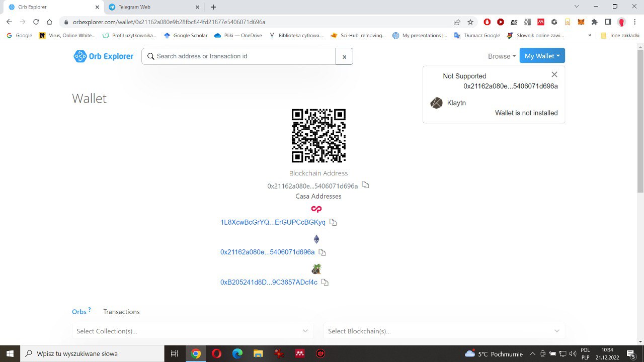Viewport: 644px width, 362px height.
Task: Open the 0xB205241d8D...9C3657ADcf4c link
Action: (x=269, y=282)
